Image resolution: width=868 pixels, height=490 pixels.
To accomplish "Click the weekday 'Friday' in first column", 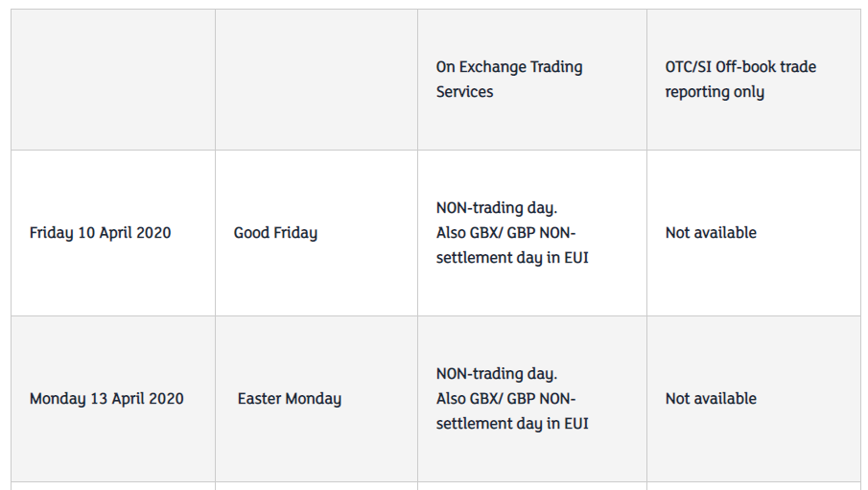I will [52, 233].
